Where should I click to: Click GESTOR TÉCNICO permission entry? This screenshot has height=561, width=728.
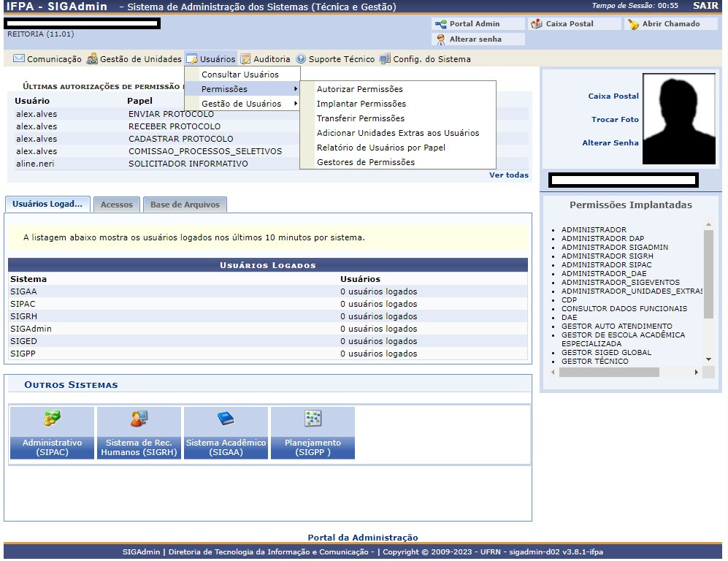tap(595, 361)
